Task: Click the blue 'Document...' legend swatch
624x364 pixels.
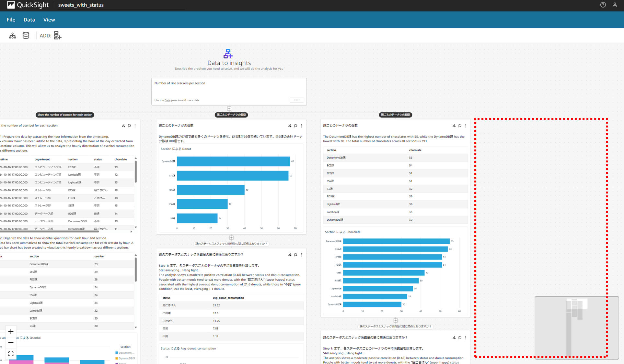Action: tap(117, 353)
